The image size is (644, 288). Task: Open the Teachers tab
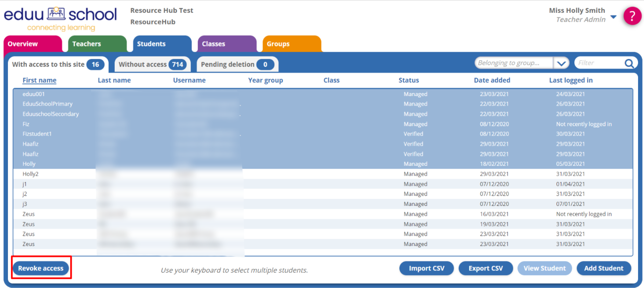pyautogui.click(x=86, y=44)
